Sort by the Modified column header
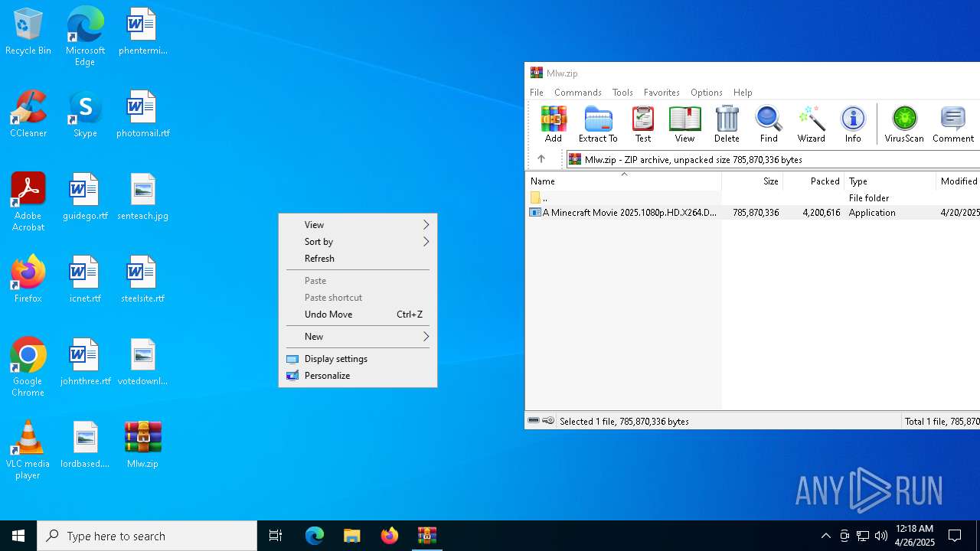Screen dimensions: 980x551 [x=958, y=181]
